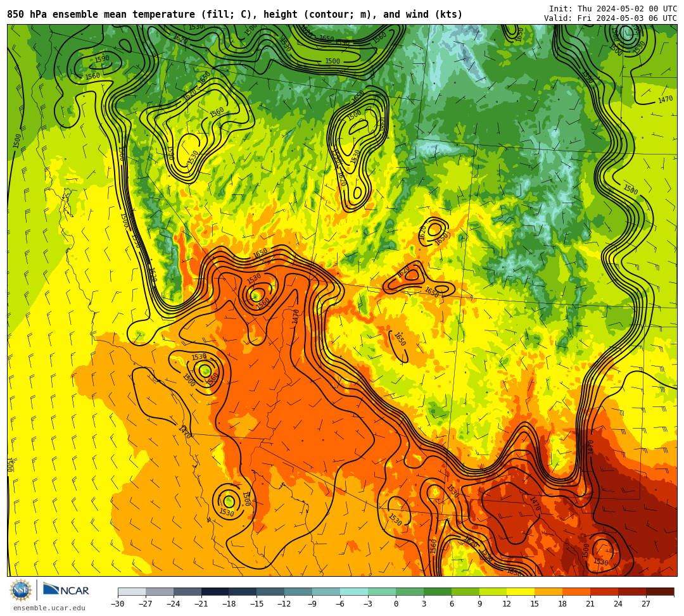Pick the colorbar swatch between 9 and 12

(493, 591)
